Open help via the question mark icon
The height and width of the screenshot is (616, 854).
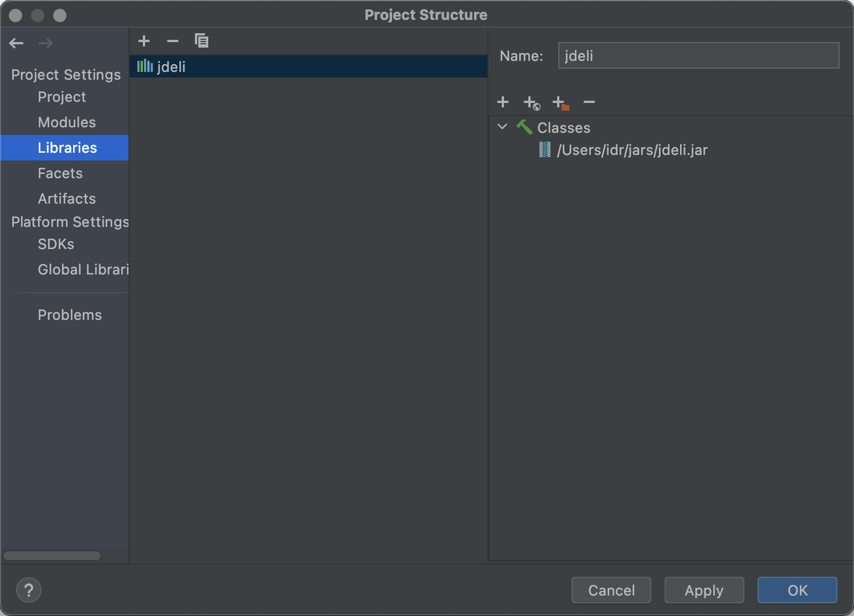tap(28, 590)
